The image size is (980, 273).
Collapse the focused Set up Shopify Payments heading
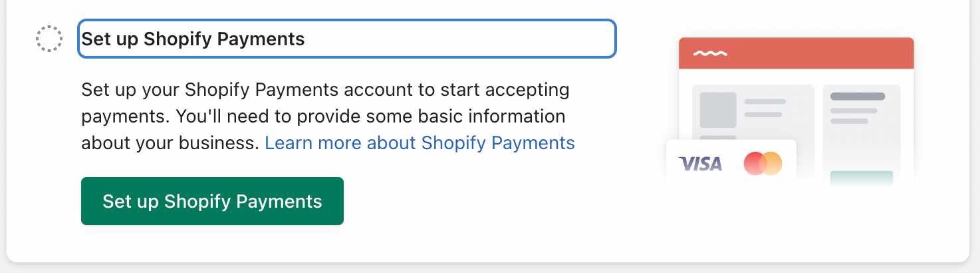(347, 39)
